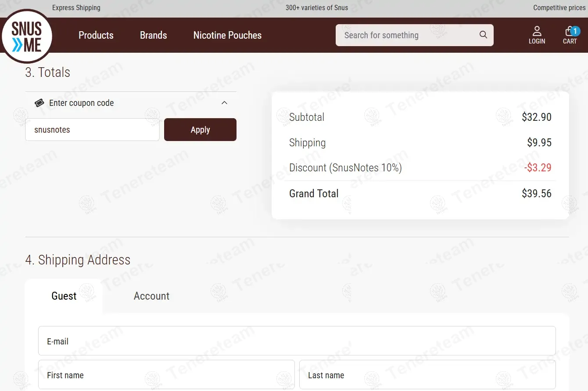Click the discount value -$3.29
Screen dimensions: 588x391
click(538, 167)
